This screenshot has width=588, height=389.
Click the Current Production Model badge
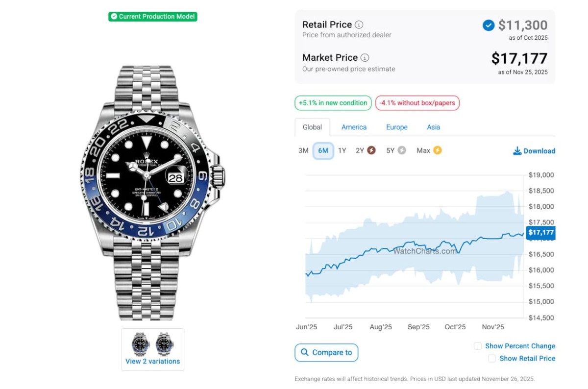153,17
